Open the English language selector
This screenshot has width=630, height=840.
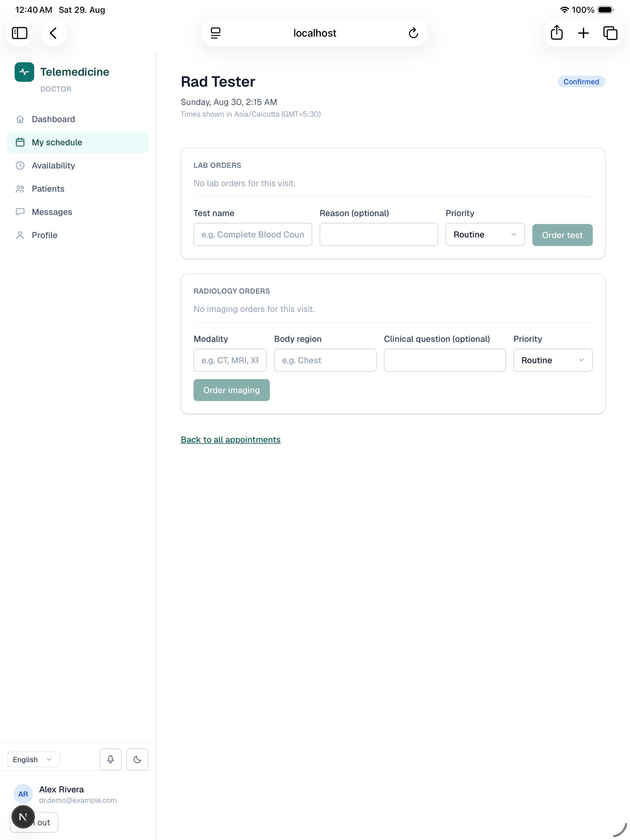coord(34,759)
